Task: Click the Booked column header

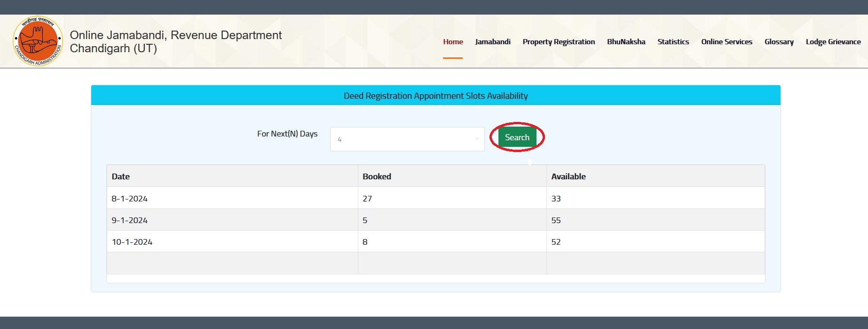Action: (x=377, y=177)
